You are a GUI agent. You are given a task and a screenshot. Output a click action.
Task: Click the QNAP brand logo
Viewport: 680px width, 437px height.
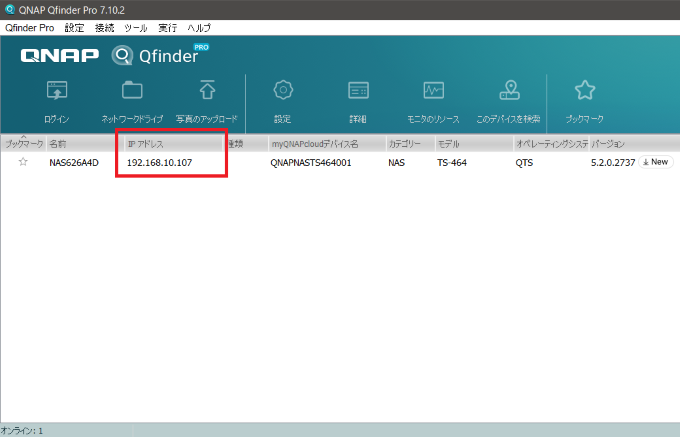pyautogui.click(x=60, y=55)
